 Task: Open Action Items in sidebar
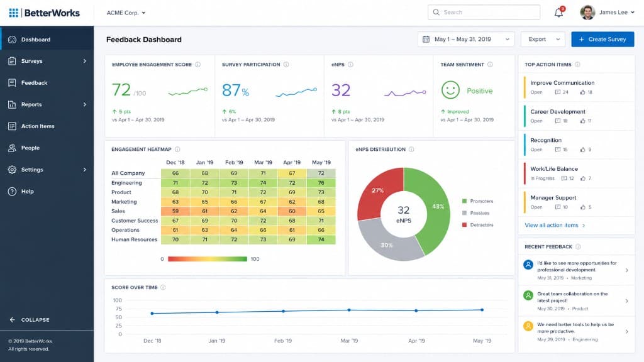47,126
